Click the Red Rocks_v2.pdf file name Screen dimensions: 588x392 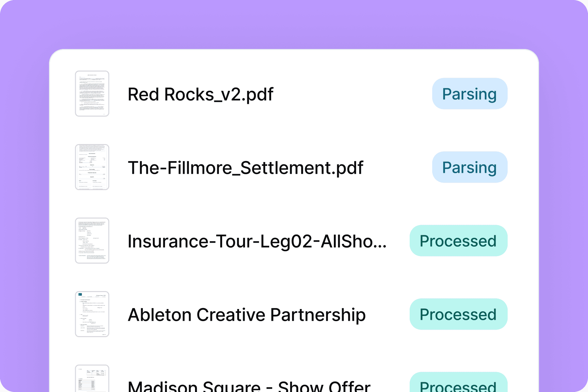(200, 94)
